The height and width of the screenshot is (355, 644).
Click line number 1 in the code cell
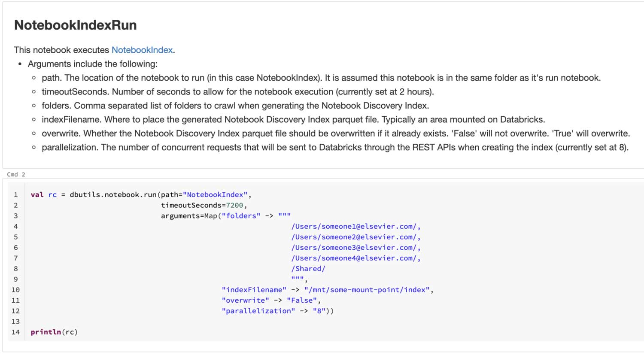[x=16, y=195]
